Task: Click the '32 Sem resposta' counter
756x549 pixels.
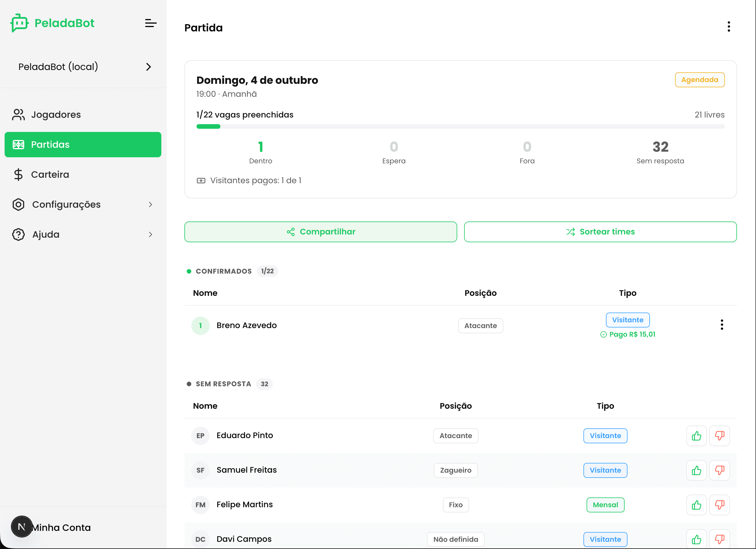Action: tap(660, 153)
